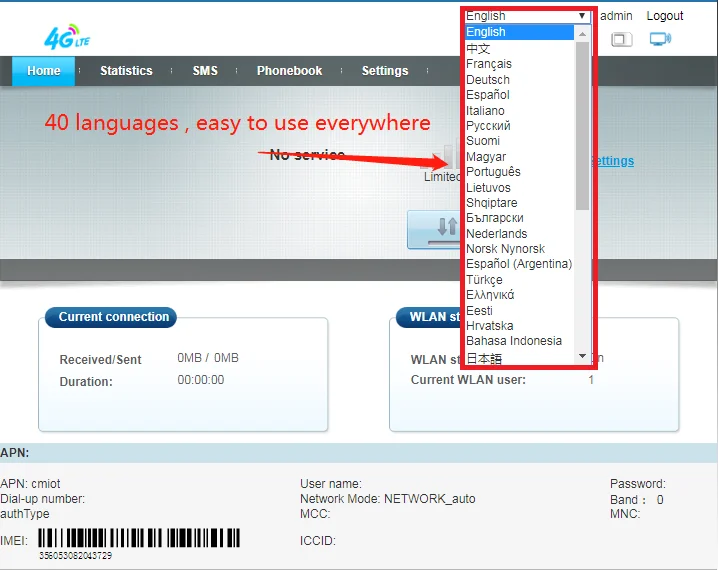Screen dimensions: 718x570
Task: Click the MCC: label
Action: (x=315, y=514)
